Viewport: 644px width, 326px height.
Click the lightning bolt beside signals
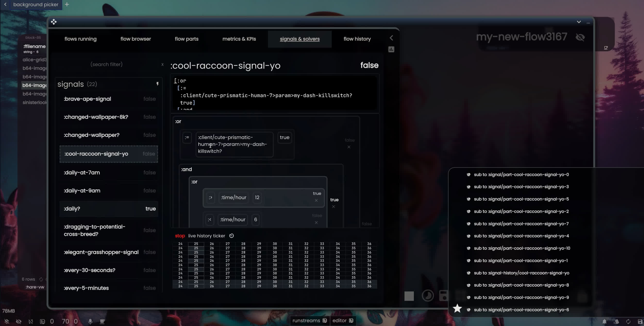point(158,84)
